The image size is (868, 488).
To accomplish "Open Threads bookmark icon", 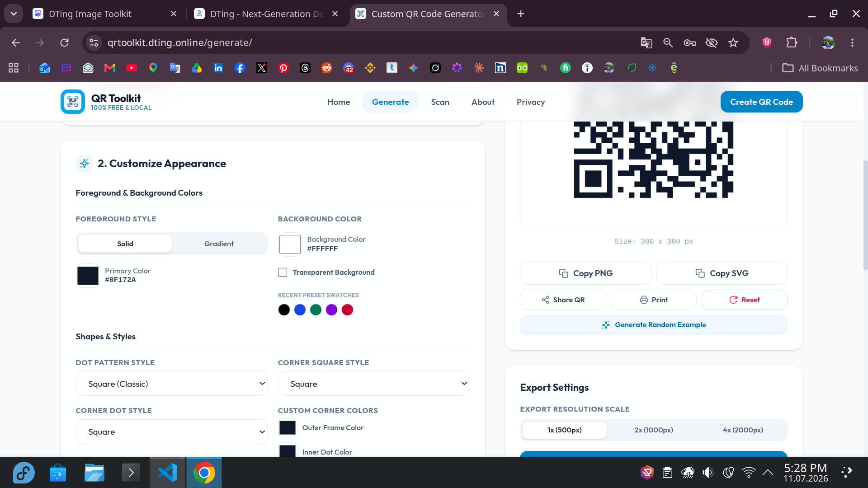I will pos(305,68).
